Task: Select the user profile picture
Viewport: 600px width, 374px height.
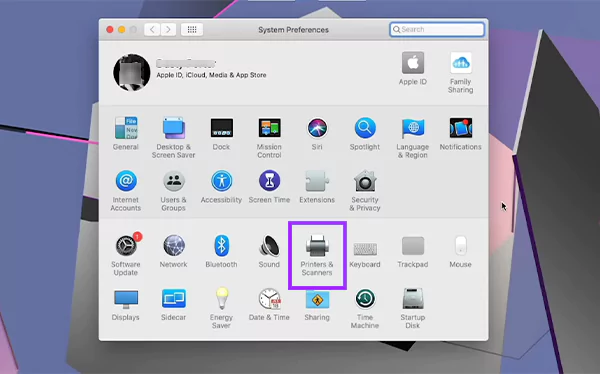Action: click(x=132, y=72)
